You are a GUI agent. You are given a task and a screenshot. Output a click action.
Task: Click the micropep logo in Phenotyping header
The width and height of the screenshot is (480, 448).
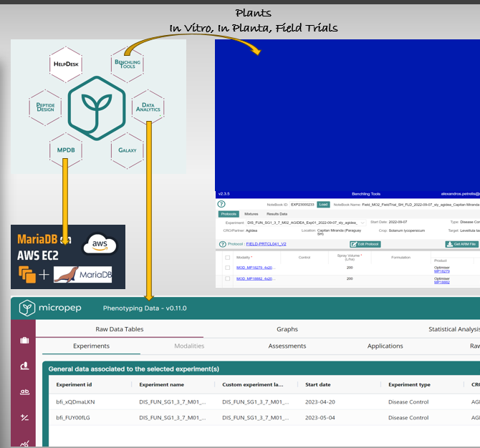tap(50, 308)
